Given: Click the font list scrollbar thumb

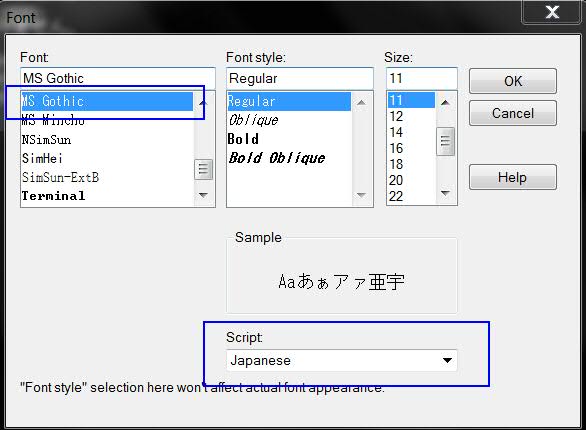Looking at the screenshot, I should [x=203, y=169].
